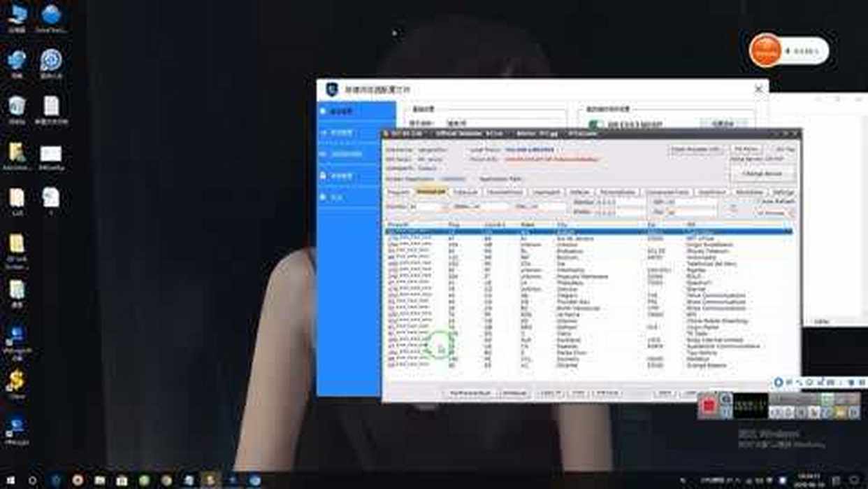Open the dollar-sign desktop shortcut
This screenshot has width=868, height=489.
point(16,381)
